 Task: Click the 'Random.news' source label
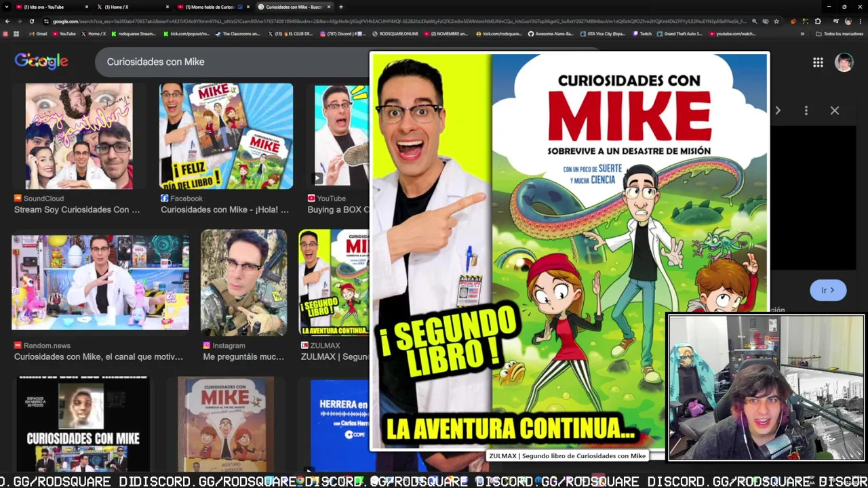pos(47,346)
